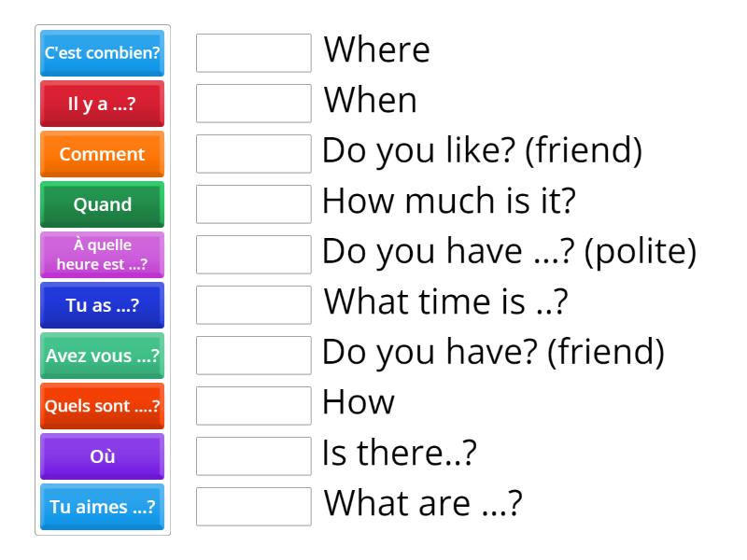Click the box next to "How much is it?"
Image resolution: width=747 pixels, height=560 pixels.
click(253, 204)
